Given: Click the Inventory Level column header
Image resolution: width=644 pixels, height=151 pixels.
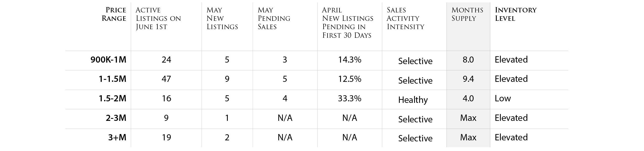Looking at the screenshot, I should click(516, 14).
